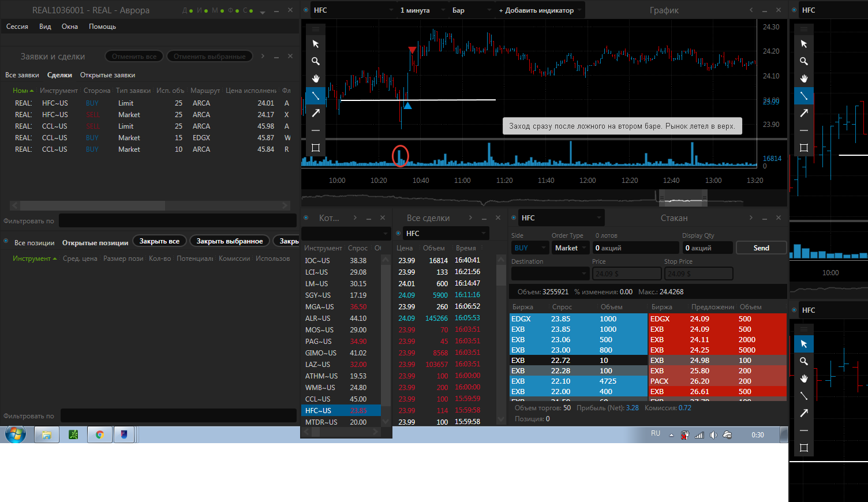
Task: Click the Закрыть все positions button
Action: (x=159, y=241)
